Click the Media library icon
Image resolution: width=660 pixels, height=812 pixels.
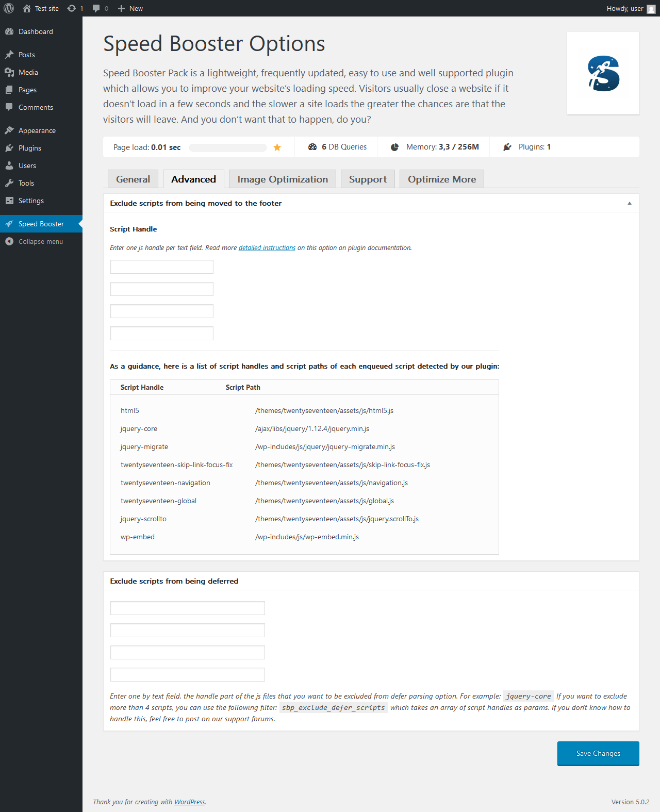[x=9, y=72]
